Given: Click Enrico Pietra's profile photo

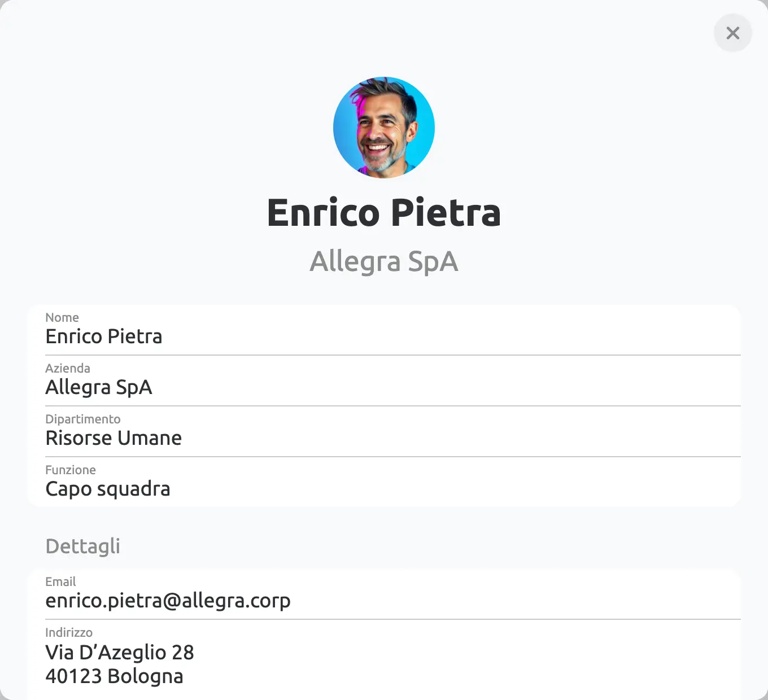Looking at the screenshot, I should (384, 128).
